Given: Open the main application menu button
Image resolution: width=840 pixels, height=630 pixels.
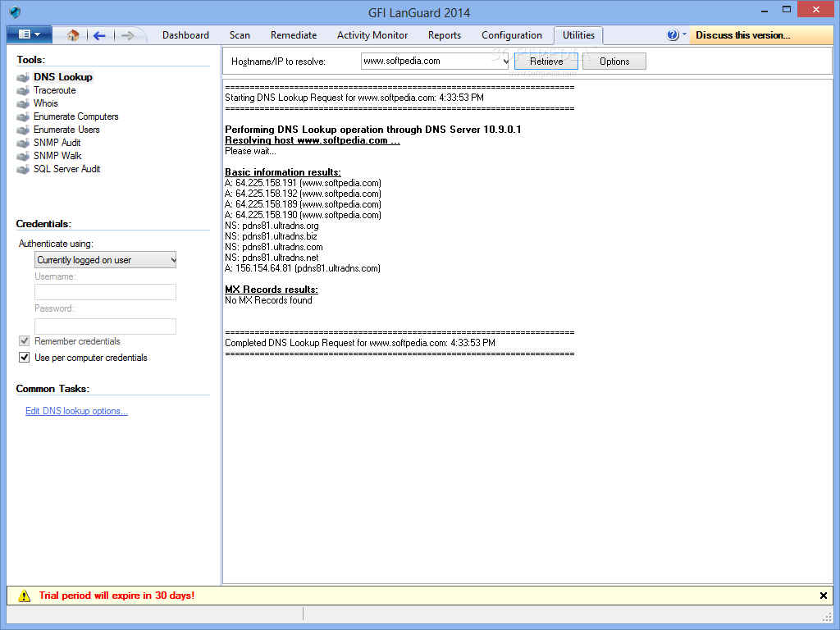Looking at the screenshot, I should 30,34.
